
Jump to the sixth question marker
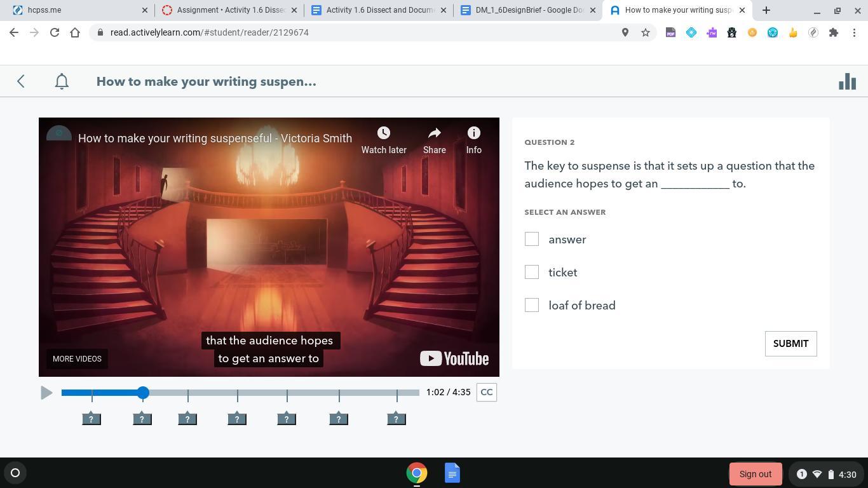(339, 419)
